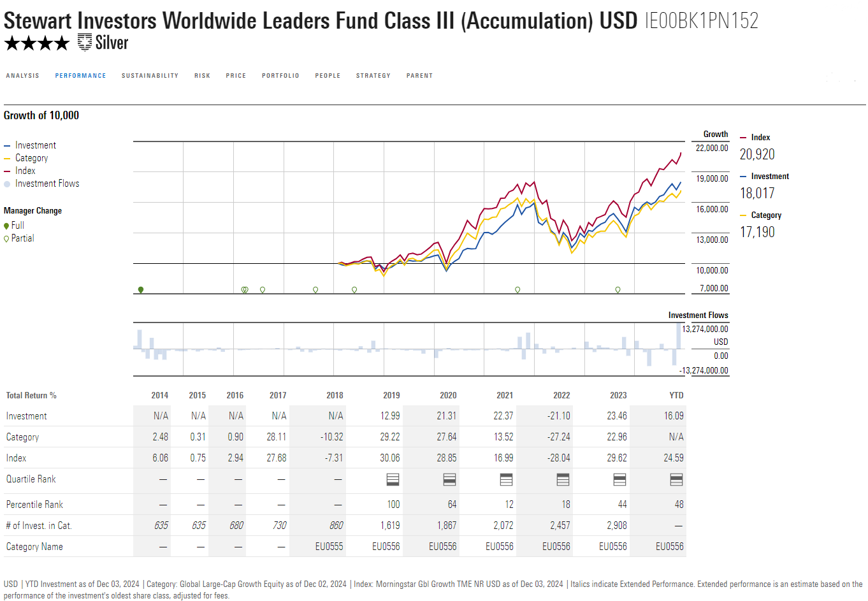Click the partial manager change marker in 2018
Image resolution: width=868 pixels, height=601 pixels.
pyautogui.click(x=354, y=290)
